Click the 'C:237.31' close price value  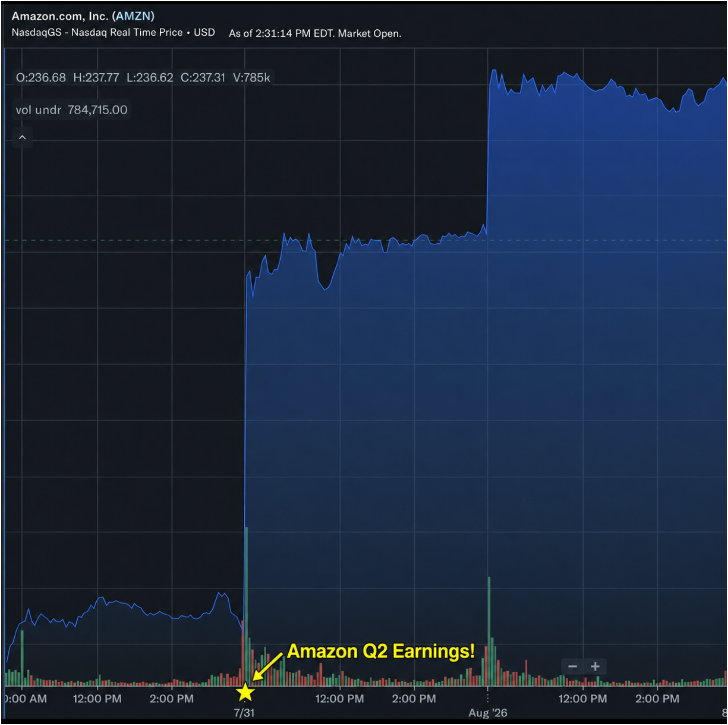[203, 78]
